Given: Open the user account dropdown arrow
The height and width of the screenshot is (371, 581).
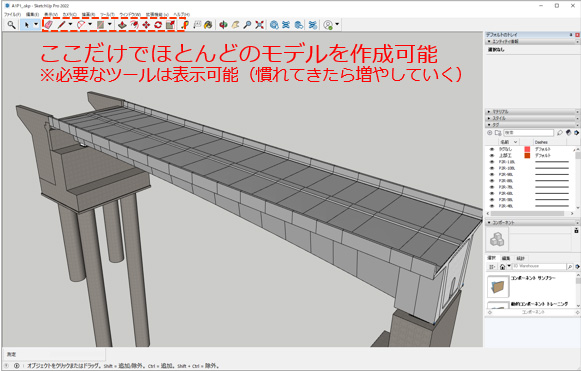Looking at the screenshot, I should pyautogui.click(x=337, y=24).
